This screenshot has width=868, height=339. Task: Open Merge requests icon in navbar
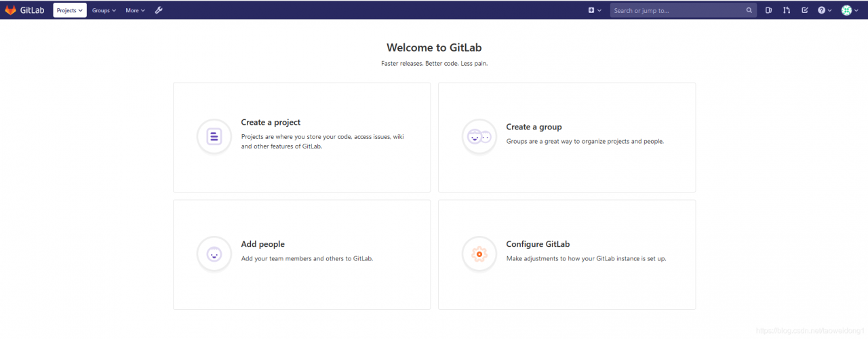point(787,10)
